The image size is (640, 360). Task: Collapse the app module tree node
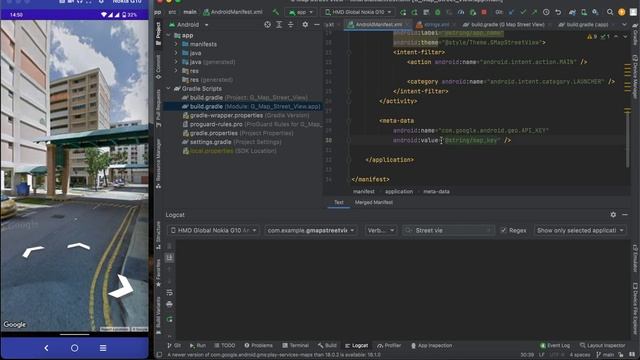(169, 36)
